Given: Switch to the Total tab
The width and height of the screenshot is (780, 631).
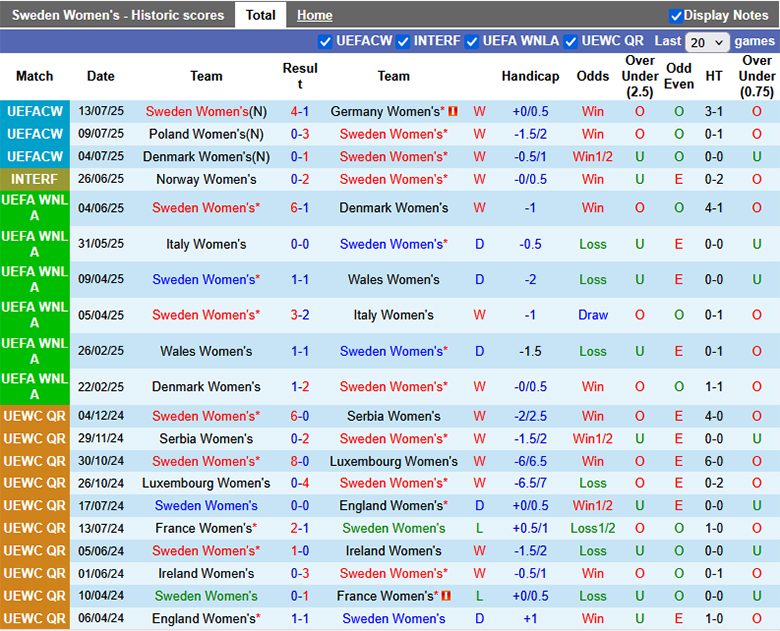Looking at the screenshot, I should pyautogui.click(x=260, y=15).
